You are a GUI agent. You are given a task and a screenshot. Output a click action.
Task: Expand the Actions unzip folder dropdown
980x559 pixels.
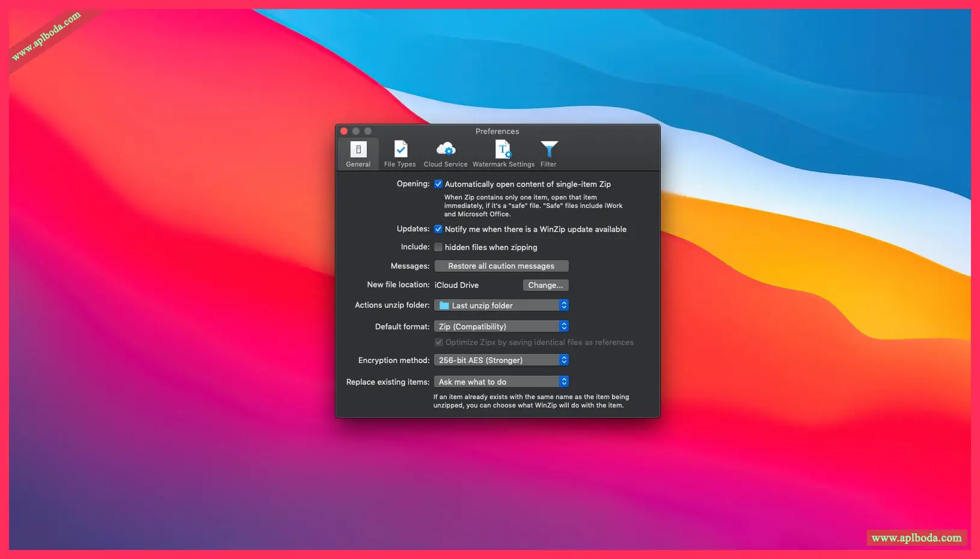click(501, 305)
